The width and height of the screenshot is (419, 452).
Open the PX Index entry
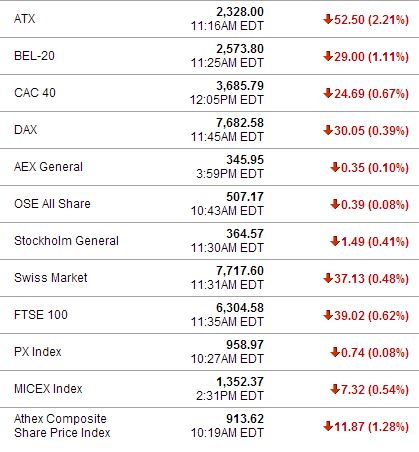coord(38,352)
